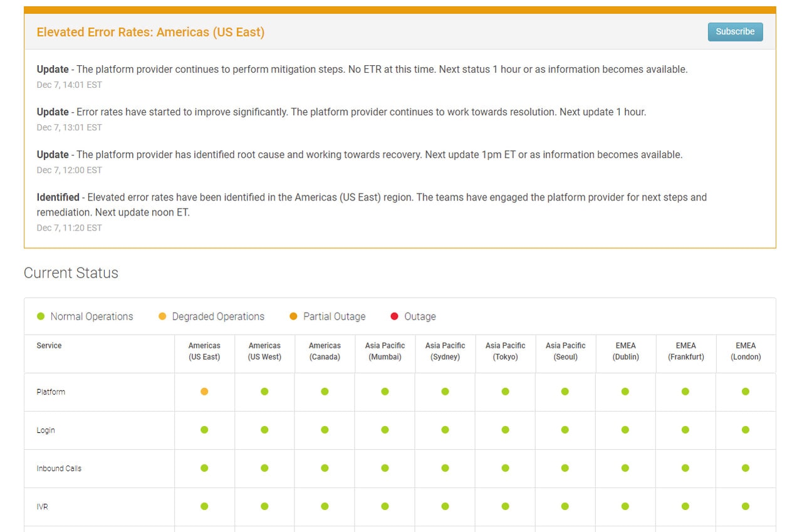Click the red Outage legend dot
The image size is (802, 532).
[394, 316]
